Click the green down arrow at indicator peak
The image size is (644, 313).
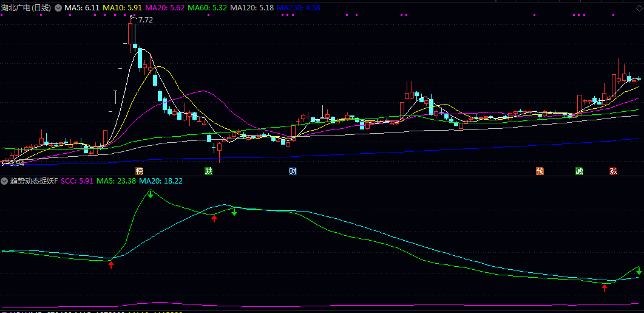click(150, 194)
